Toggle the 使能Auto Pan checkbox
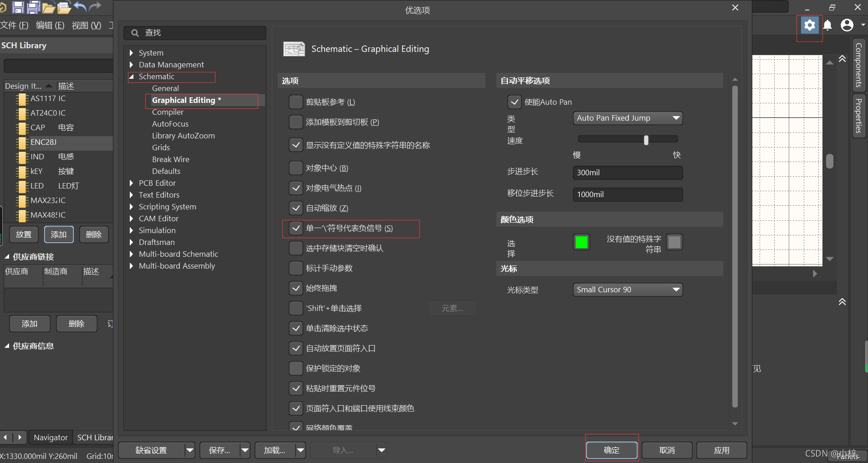868x463 pixels. click(515, 102)
